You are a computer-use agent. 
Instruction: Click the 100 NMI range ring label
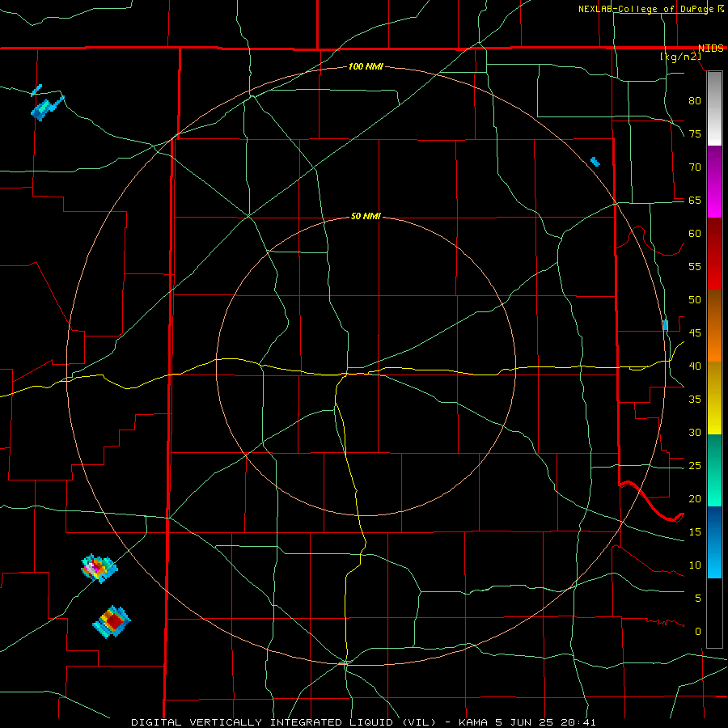pyautogui.click(x=366, y=67)
